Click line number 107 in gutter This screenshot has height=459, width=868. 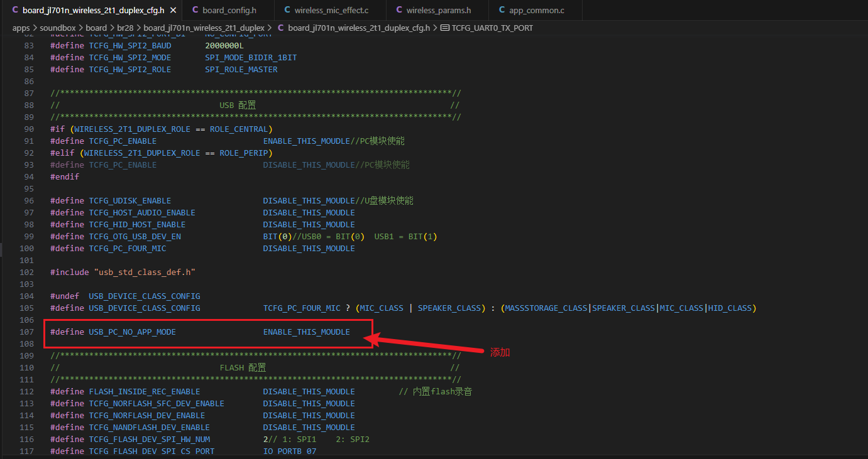coord(26,332)
